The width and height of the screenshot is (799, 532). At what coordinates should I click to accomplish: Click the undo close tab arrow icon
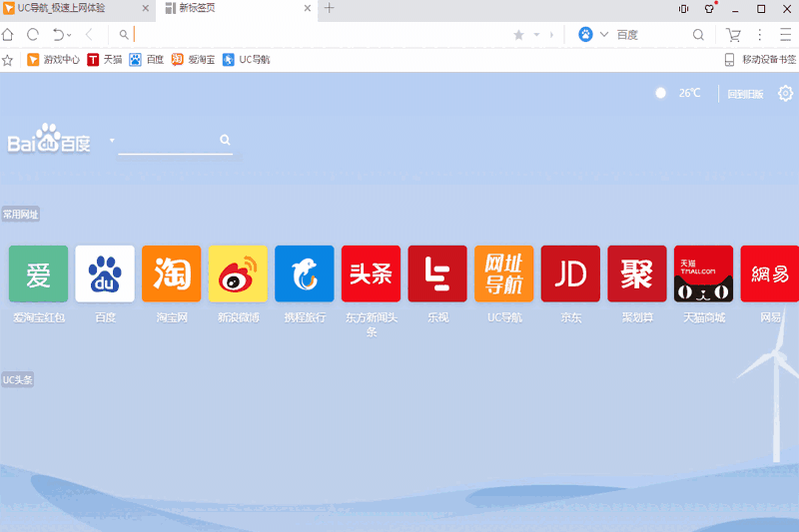(x=58, y=35)
